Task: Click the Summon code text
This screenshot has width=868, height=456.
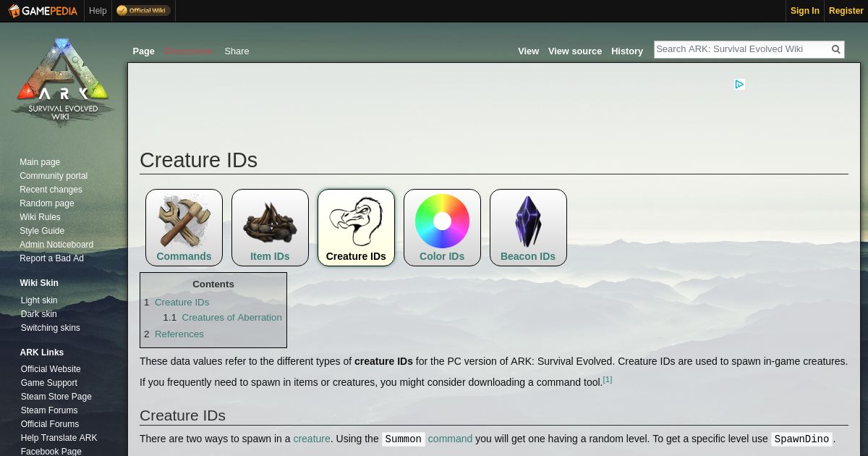Action: (403, 439)
